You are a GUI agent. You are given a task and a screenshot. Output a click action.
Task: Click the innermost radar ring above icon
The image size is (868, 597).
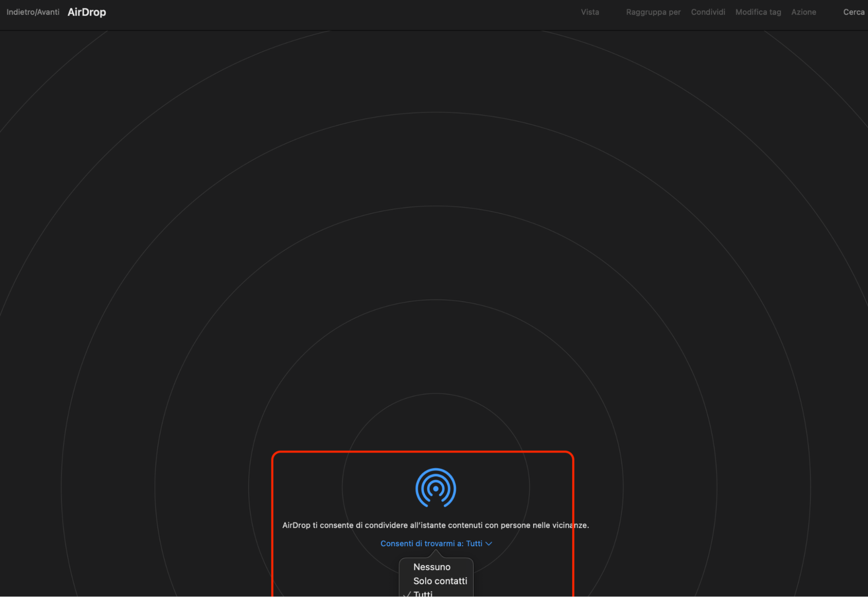pos(436,394)
